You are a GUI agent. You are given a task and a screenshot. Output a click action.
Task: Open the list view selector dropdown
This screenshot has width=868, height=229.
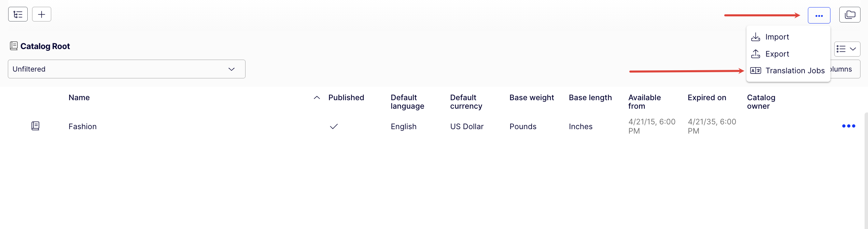click(847, 49)
